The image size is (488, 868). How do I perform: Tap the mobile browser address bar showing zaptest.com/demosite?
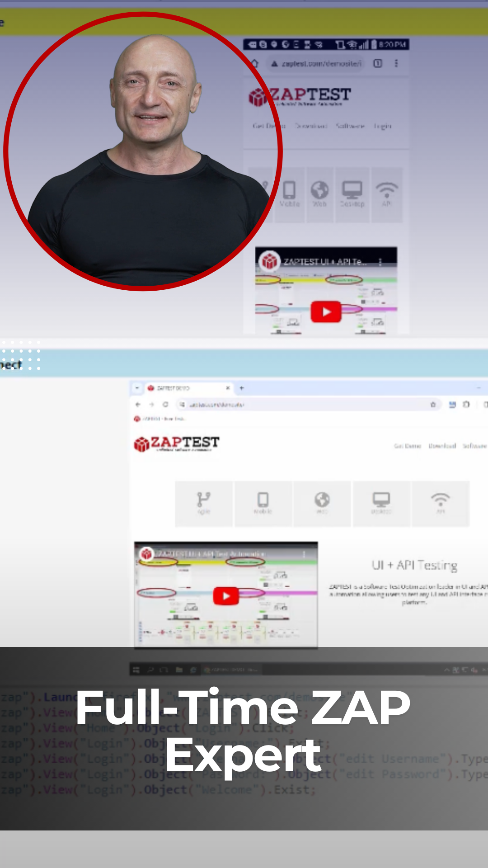tap(316, 64)
